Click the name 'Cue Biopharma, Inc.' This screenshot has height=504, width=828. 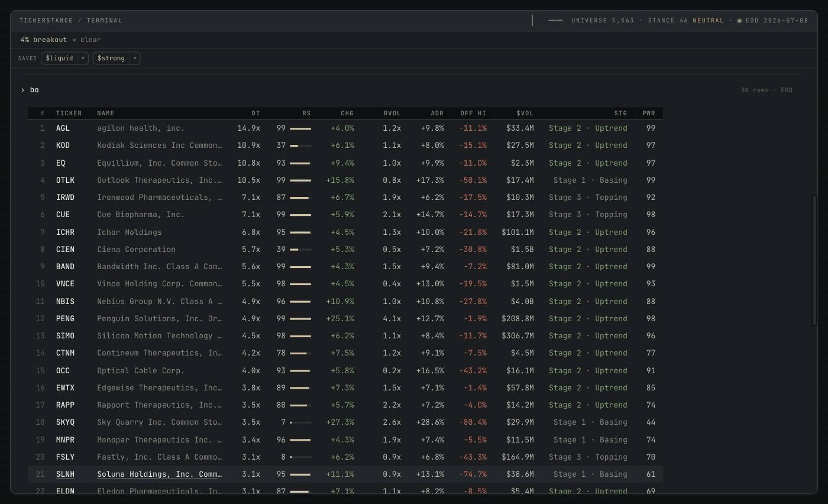pyautogui.click(x=141, y=215)
